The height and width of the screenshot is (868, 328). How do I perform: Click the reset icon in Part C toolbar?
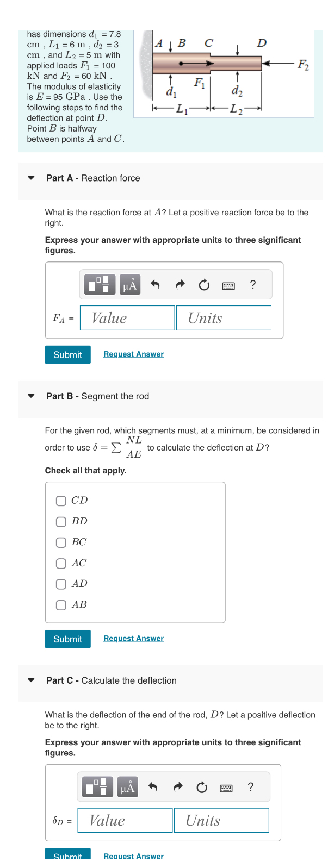202,786
